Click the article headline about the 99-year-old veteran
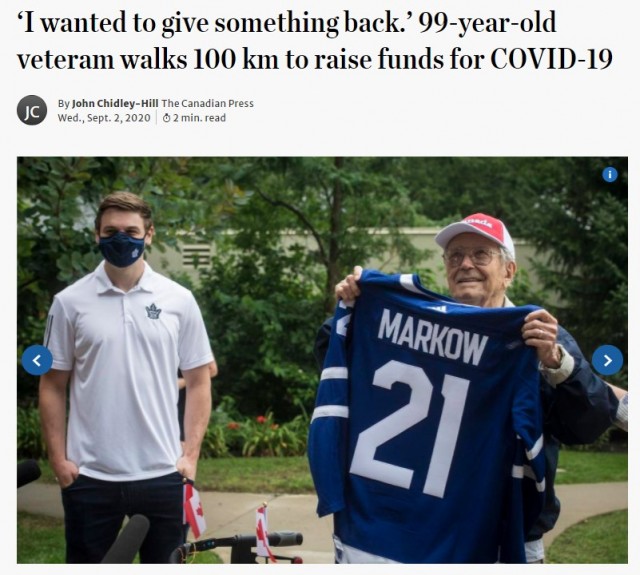Viewport: 640px width, 575px height. point(315,41)
